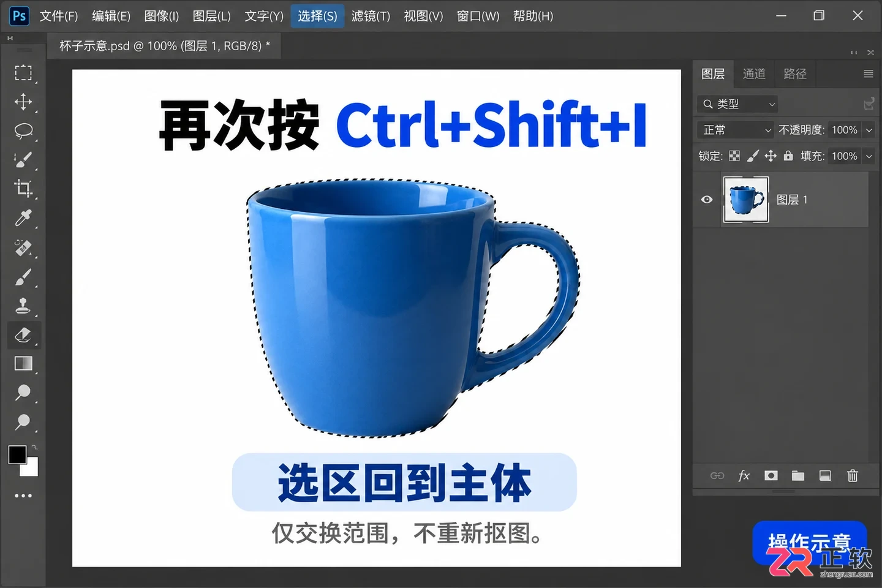Delete layer with trash icon
Image resolution: width=882 pixels, height=588 pixels.
coord(852,476)
